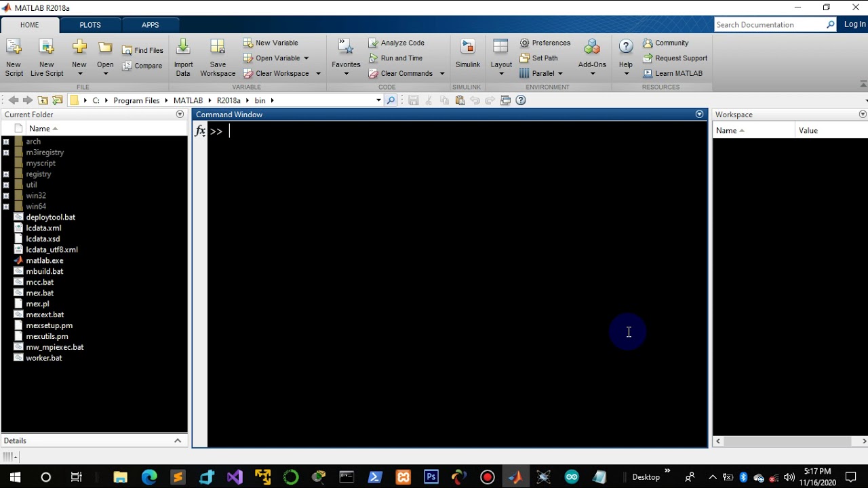Open Current Folder panel actions menu
This screenshot has height=488, width=868.
[180, 115]
